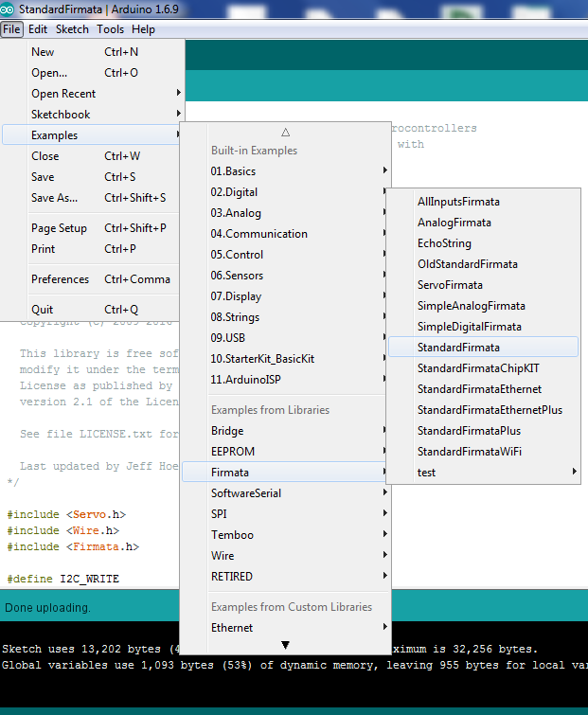Click the Arduino logo icon in title bar

pos(7,9)
